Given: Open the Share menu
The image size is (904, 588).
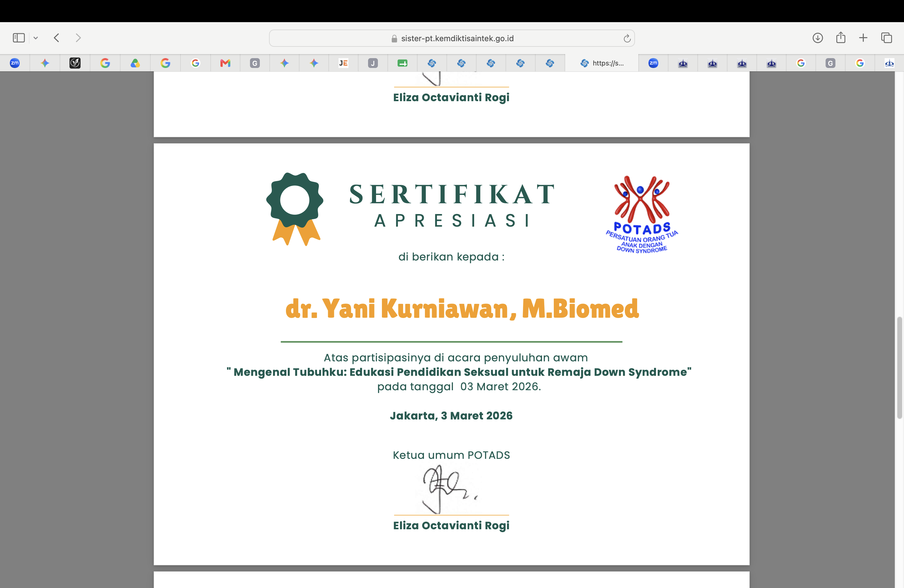Looking at the screenshot, I should pos(841,38).
